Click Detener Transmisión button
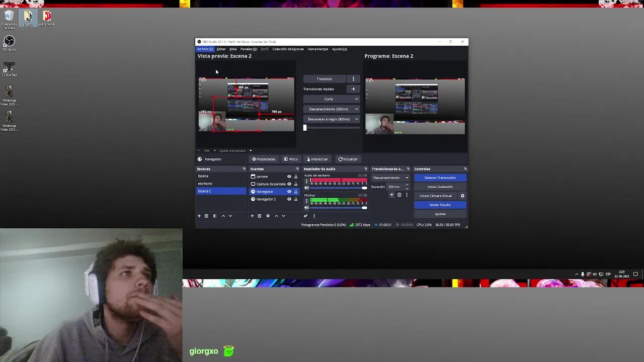 tap(440, 177)
